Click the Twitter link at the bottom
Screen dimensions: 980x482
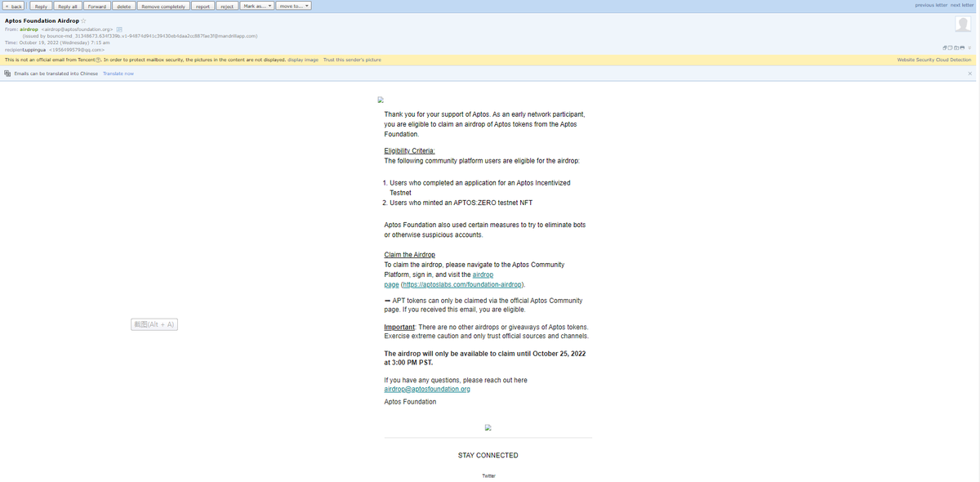(x=488, y=475)
